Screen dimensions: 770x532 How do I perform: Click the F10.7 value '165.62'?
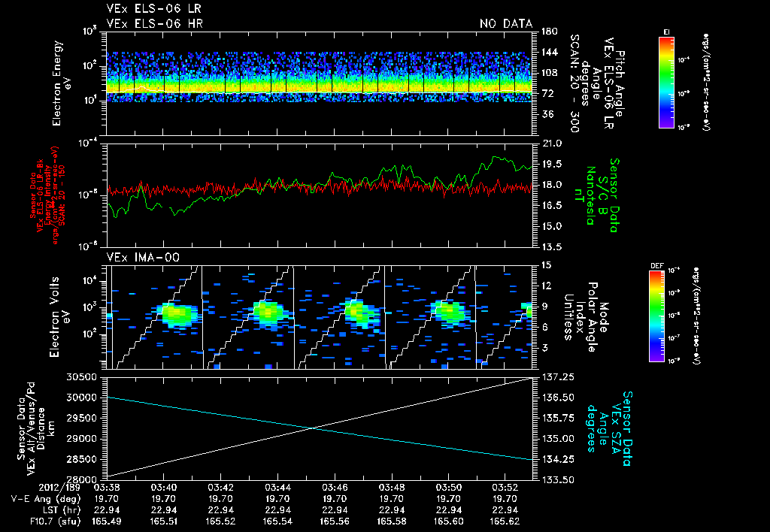(505, 521)
